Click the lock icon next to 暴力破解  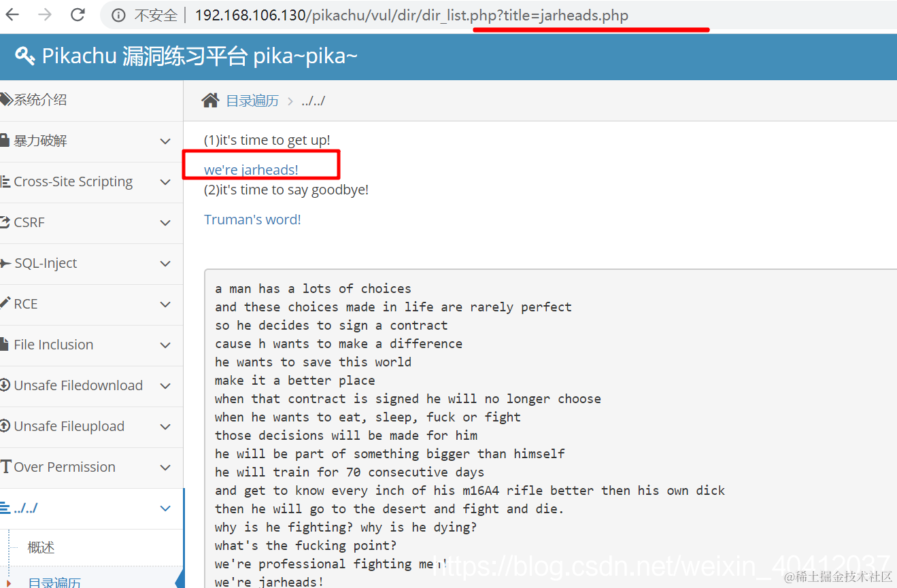pyautogui.click(x=5, y=141)
